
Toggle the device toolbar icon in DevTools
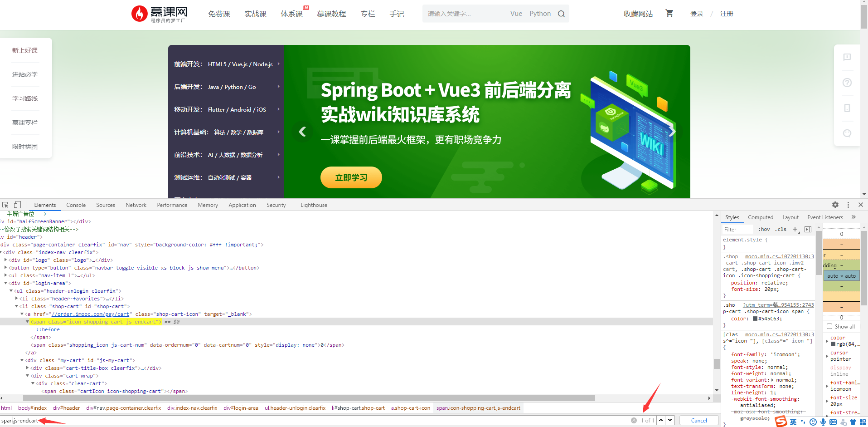(x=17, y=205)
